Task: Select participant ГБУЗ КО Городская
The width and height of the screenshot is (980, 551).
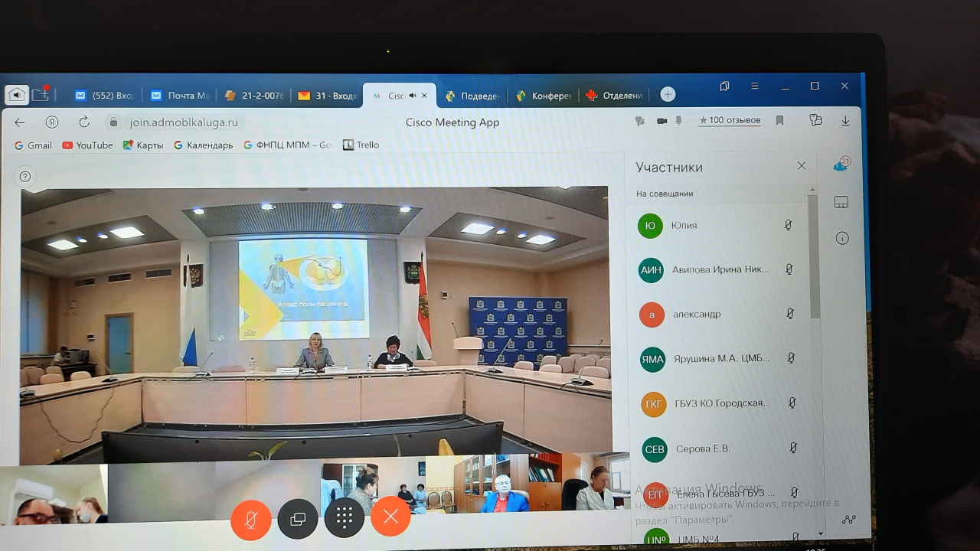Action: tap(722, 404)
